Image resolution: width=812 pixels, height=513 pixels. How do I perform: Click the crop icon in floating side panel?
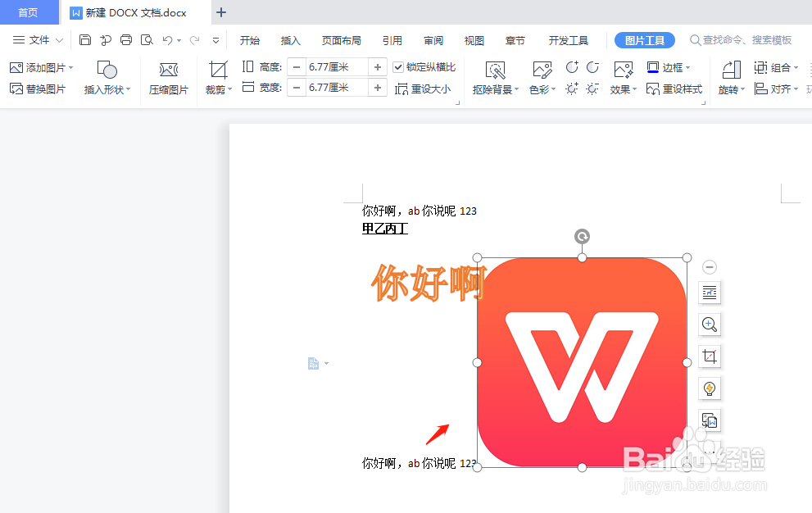tap(710, 356)
